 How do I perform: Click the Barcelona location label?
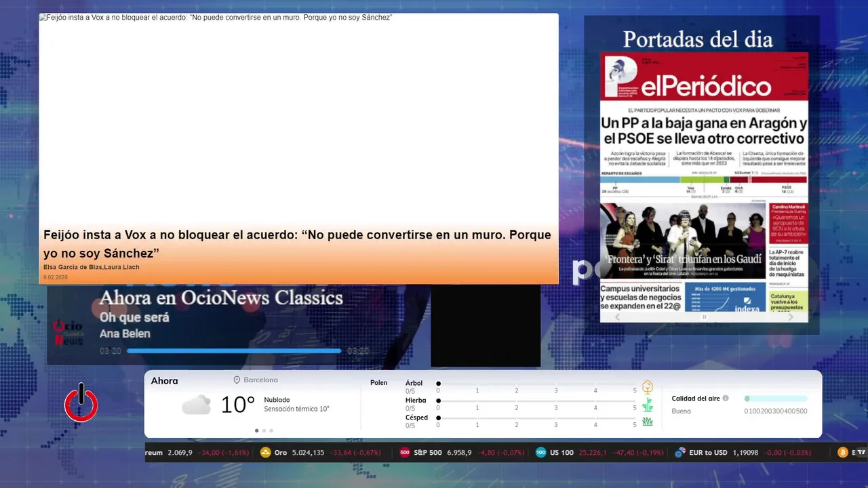260,380
